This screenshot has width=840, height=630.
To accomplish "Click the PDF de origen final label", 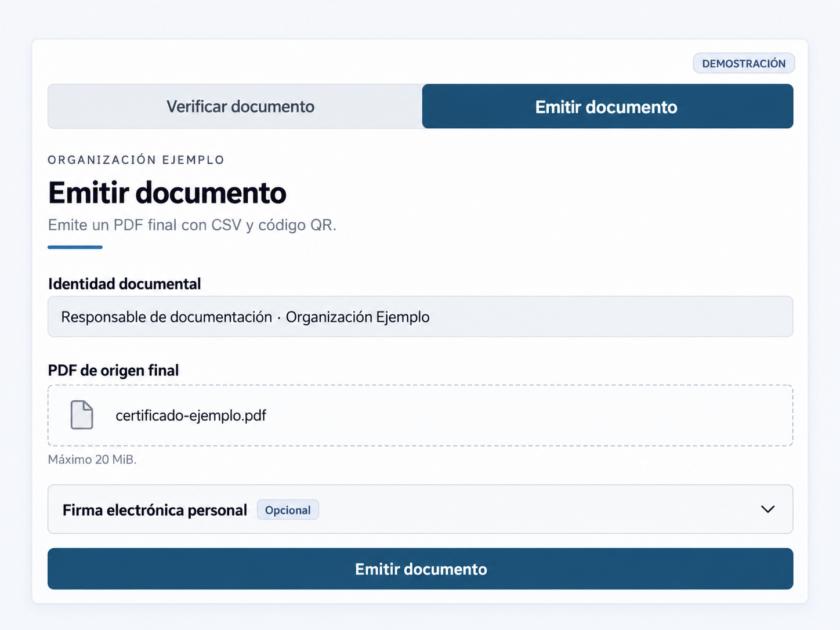I will click(x=113, y=370).
